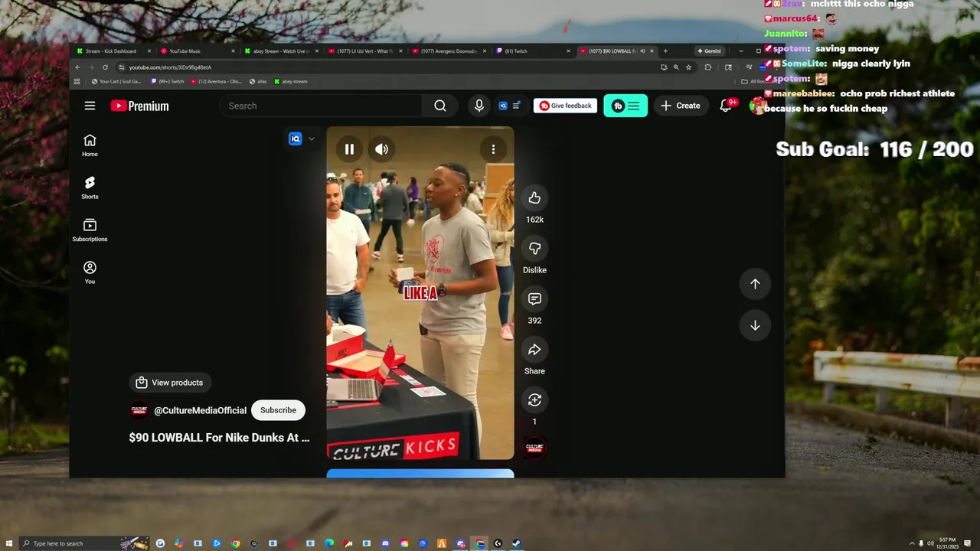Switch to the Lil Uzi Vert tab
980x551 pixels.
[364, 51]
